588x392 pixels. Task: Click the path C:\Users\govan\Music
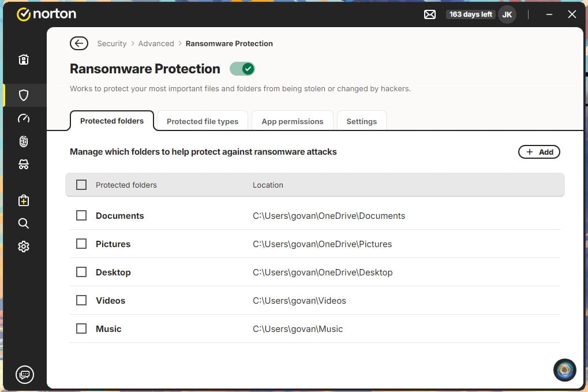pos(298,329)
